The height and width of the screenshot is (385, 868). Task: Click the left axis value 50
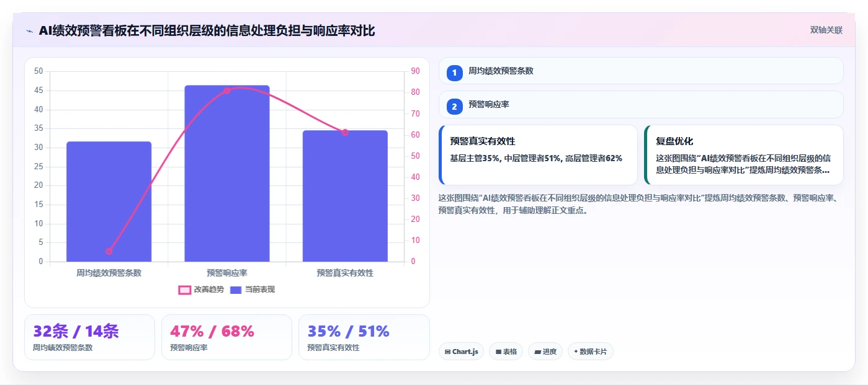click(38, 71)
